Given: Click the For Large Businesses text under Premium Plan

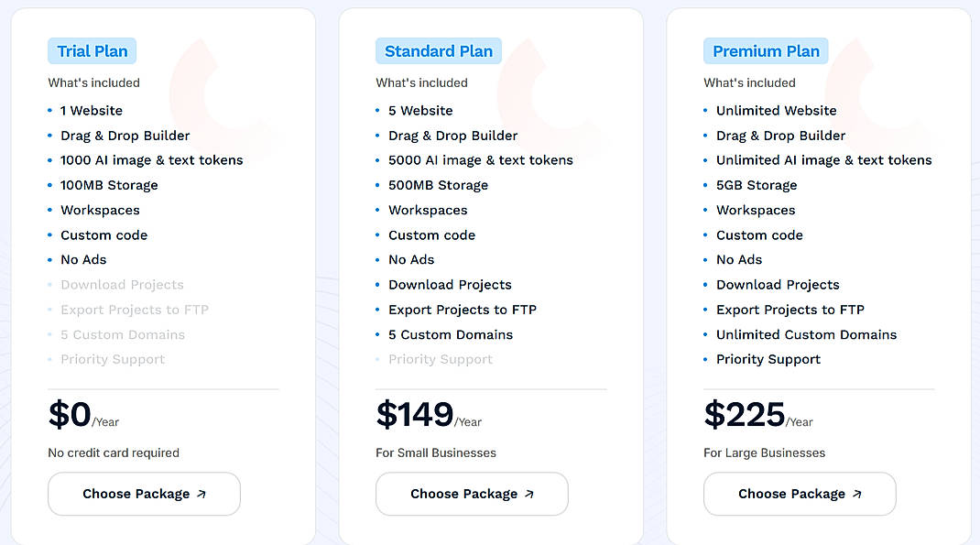Looking at the screenshot, I should (764, 452).
